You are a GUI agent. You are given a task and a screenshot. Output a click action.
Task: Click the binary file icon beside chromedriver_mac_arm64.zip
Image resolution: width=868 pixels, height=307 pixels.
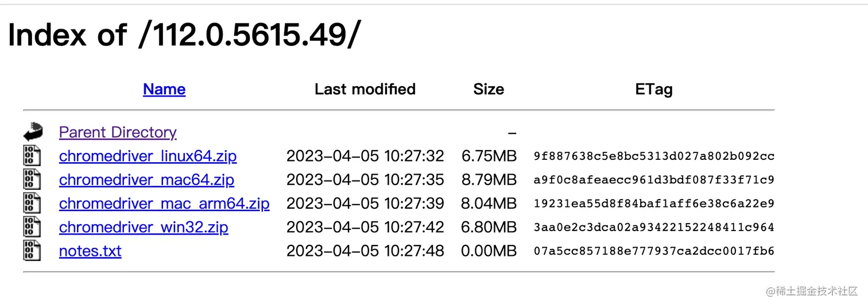(x=32, y=203)
